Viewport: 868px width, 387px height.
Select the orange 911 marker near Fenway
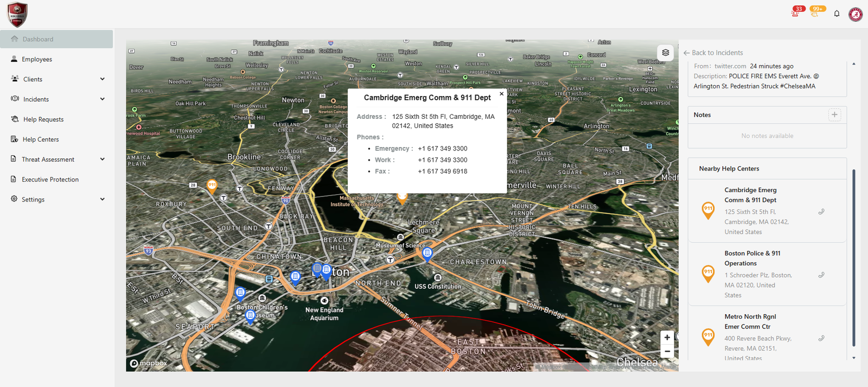pos(212,186)
